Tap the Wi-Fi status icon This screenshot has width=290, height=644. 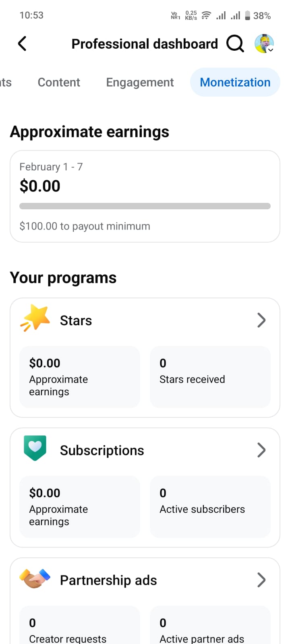point(206,16)
